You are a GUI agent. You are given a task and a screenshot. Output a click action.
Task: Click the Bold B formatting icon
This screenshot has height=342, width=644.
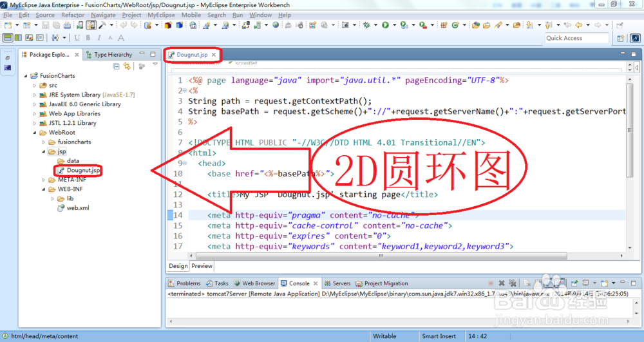[x=88, y=38]
